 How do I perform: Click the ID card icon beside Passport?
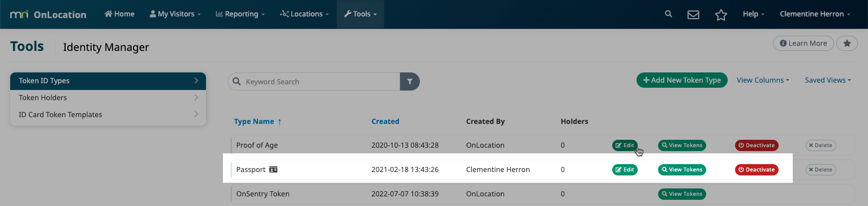coord(273,169)
